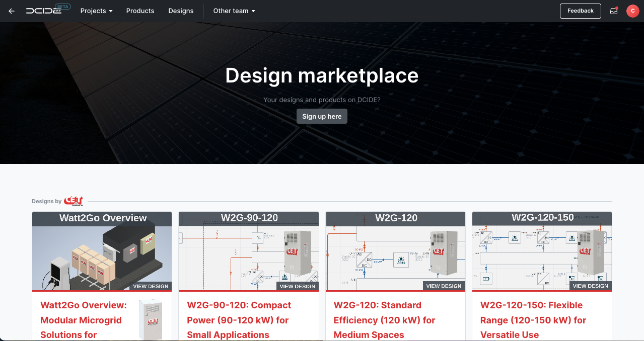Go to the Designs page
The image size is (644, 341).
(181, 11)
